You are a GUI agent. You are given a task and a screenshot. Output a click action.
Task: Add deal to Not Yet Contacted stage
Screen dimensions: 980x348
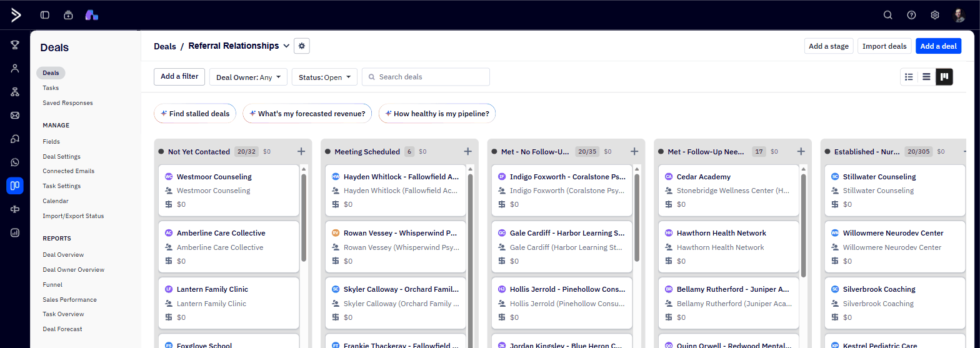pos(301,151)
